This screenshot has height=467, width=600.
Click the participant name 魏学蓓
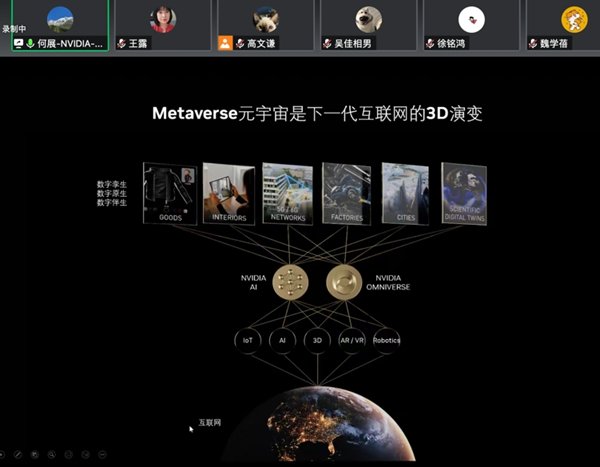coord(554,44)
